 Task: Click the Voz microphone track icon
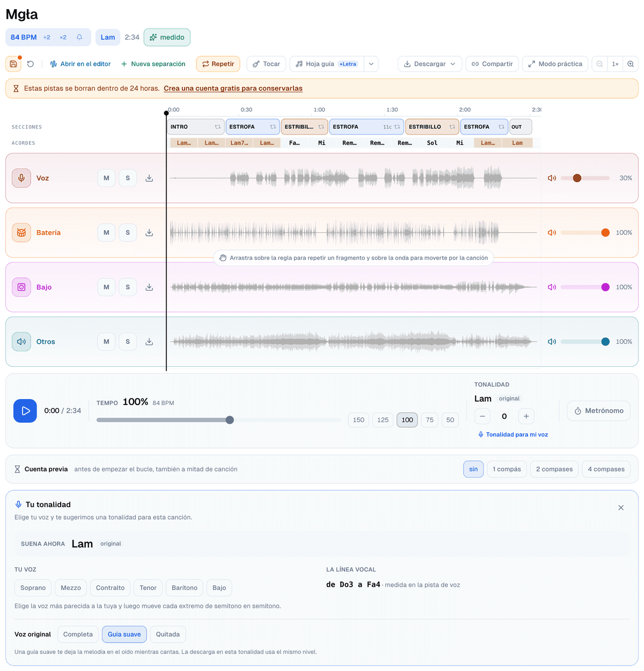point(21,178)
